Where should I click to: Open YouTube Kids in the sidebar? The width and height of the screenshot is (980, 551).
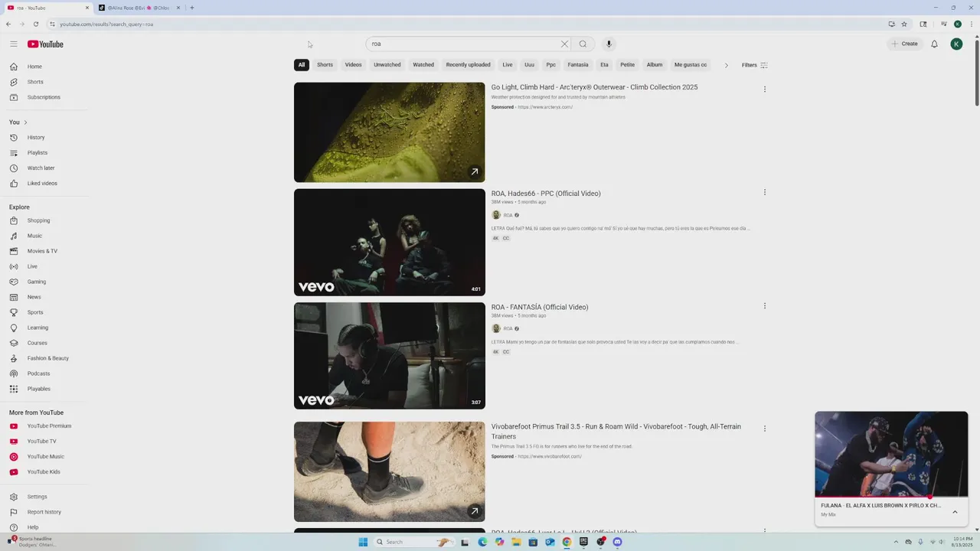pyautogui.click(x=46, y=472)
